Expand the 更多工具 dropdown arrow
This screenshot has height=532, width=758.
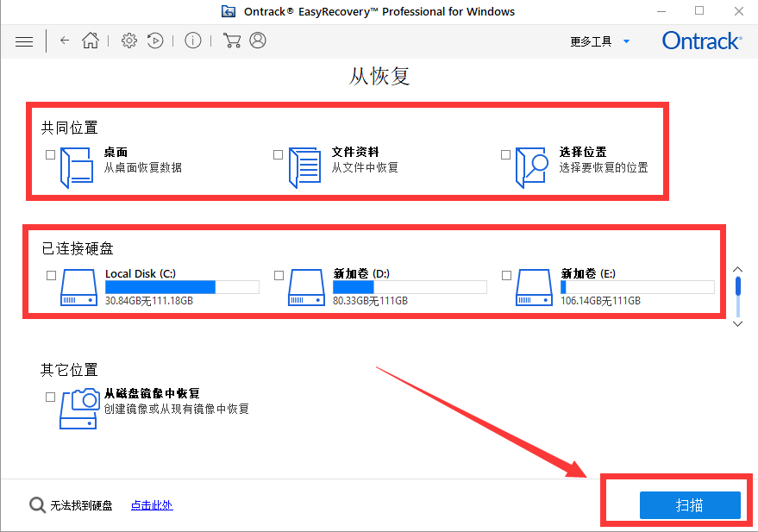(627, 41)
